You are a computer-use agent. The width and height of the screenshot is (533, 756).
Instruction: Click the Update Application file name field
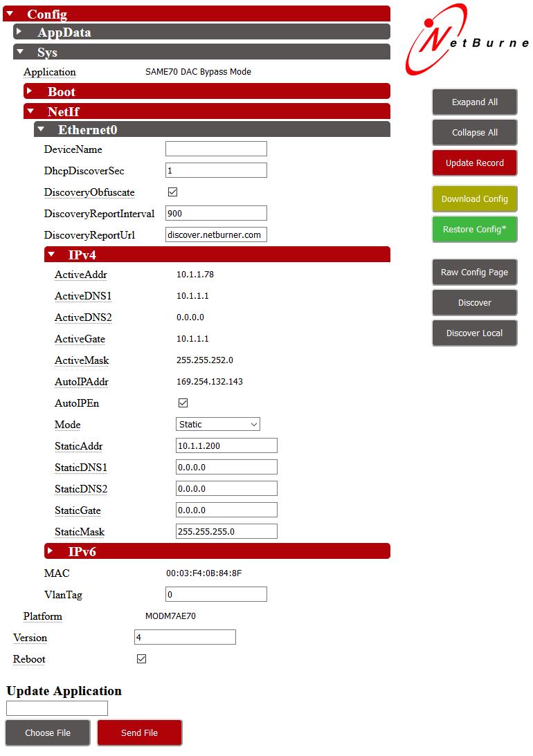click(x=57, y=708)
